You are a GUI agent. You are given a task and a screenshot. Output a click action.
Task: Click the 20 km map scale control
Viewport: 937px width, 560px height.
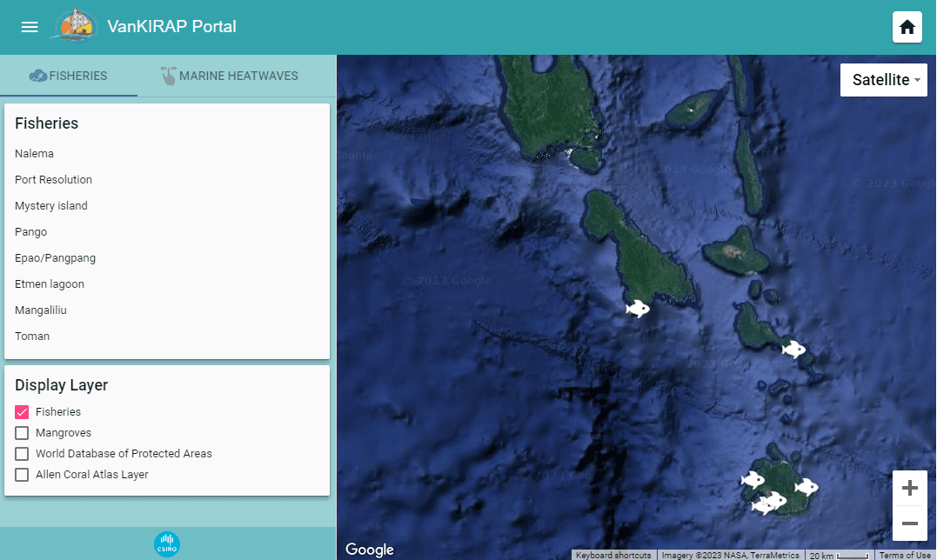tap(838, 555)
